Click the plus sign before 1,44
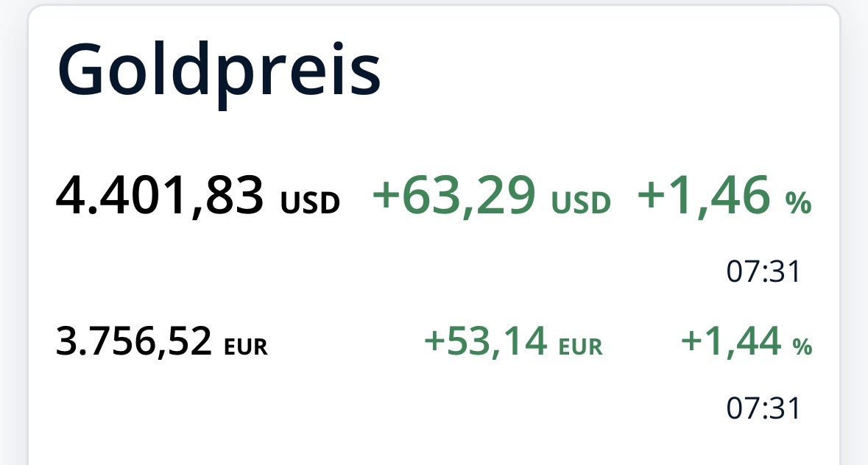 coord(692,343)
